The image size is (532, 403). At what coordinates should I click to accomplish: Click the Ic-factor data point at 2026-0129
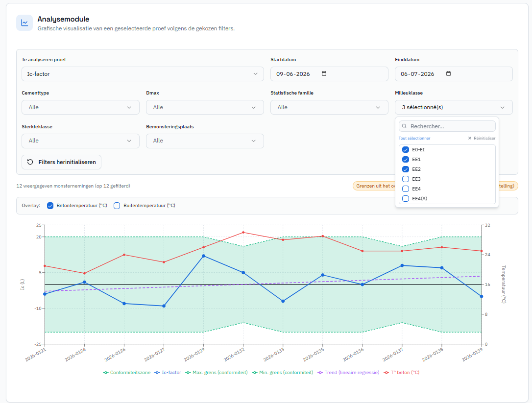coord(204,256)
